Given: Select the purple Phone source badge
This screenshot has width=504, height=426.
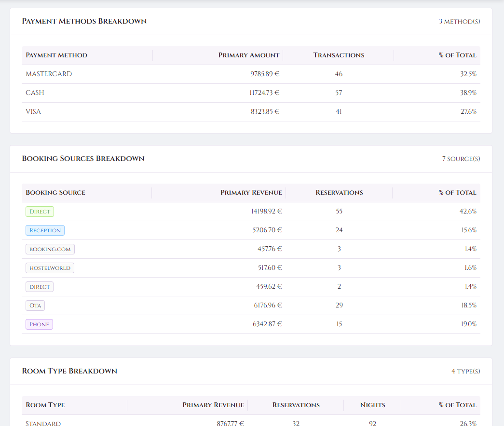Looking at the screenshot, I should tap(39, 324).
